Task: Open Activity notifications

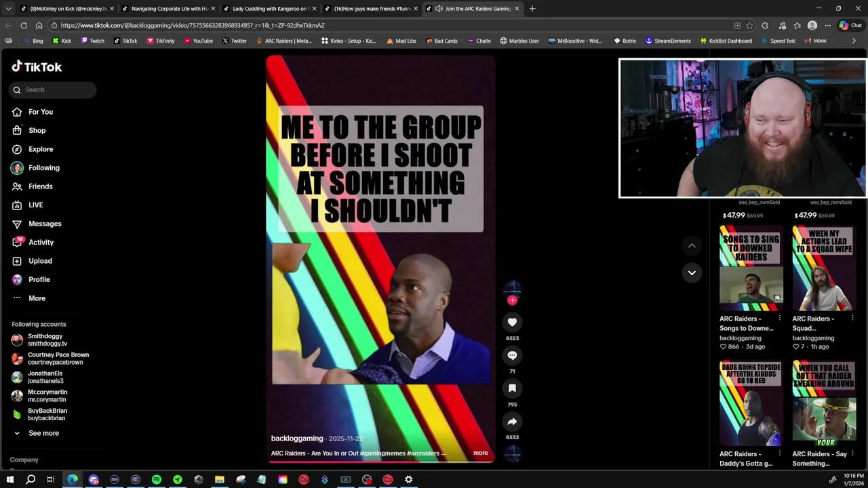Action: [x=41, y=242]
